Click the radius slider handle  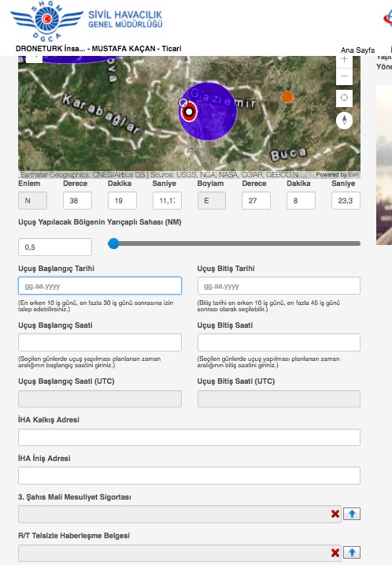click(113, 243)
